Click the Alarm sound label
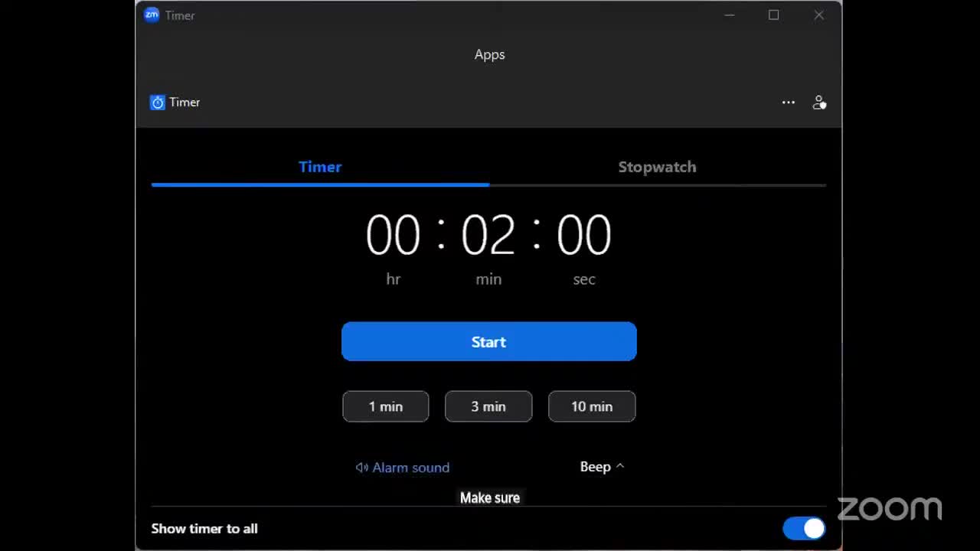The height and width of the screenshot is (551, 980). click(x=411, y=468)
